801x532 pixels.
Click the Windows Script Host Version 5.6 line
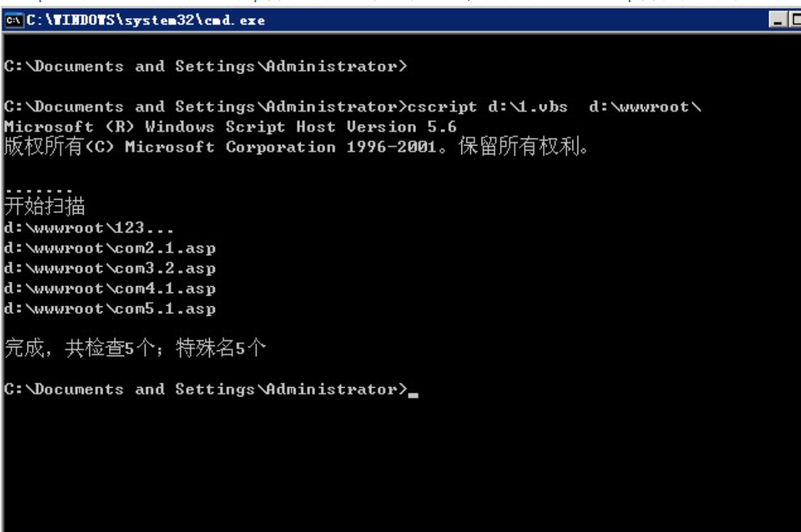(230, 128)
